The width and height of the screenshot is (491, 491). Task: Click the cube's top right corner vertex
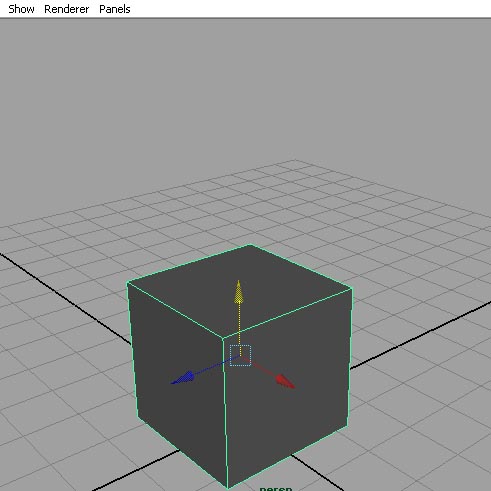click(x=352, y=289)
